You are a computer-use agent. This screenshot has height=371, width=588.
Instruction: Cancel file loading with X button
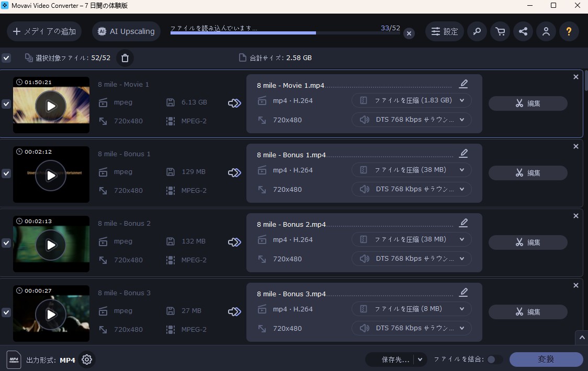pyautogui.click(x=409, y=33)
